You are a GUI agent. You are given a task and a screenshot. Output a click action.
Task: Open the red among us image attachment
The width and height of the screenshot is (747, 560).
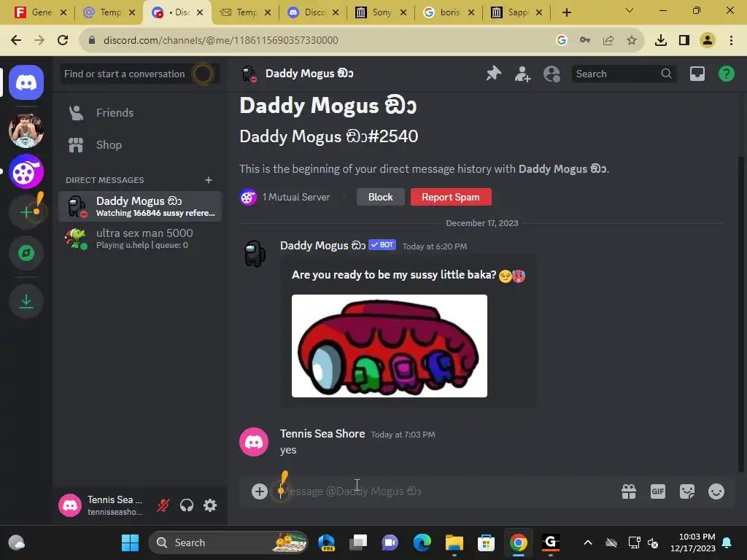(390, 346)
